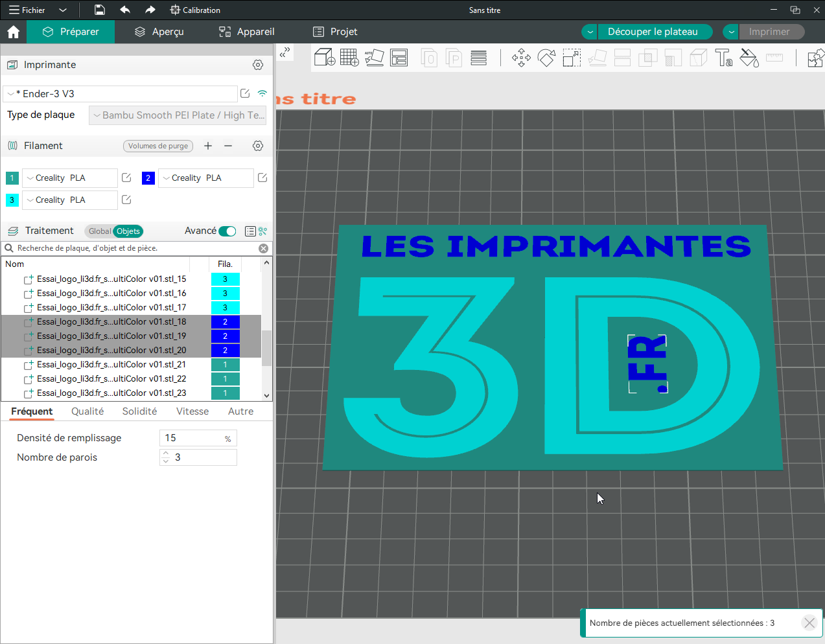Add a new plate with grid icon

coord(349,58)
